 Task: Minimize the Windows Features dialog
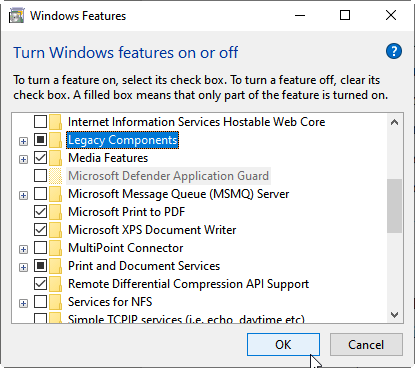click(x=300, y=15)
